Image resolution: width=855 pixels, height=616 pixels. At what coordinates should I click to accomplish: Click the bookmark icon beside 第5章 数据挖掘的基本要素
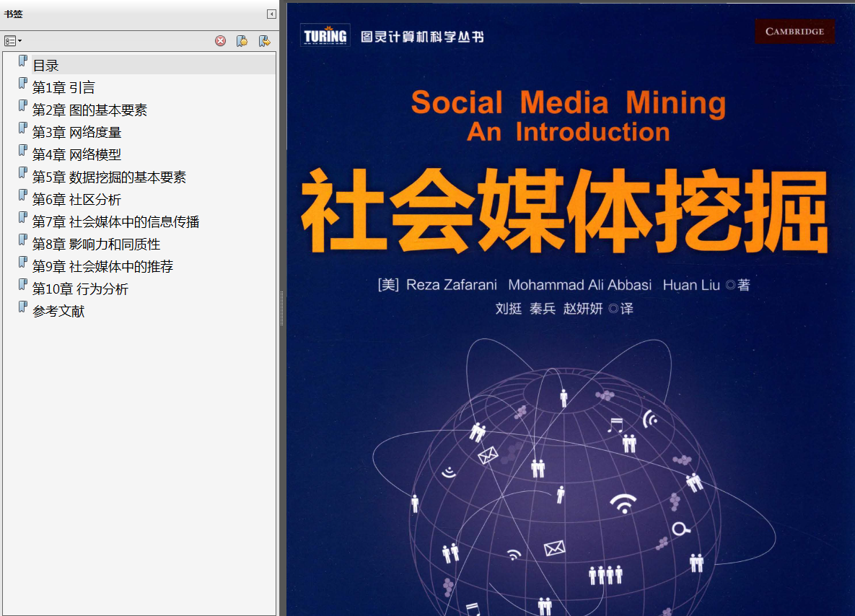[x=22, y=173]
